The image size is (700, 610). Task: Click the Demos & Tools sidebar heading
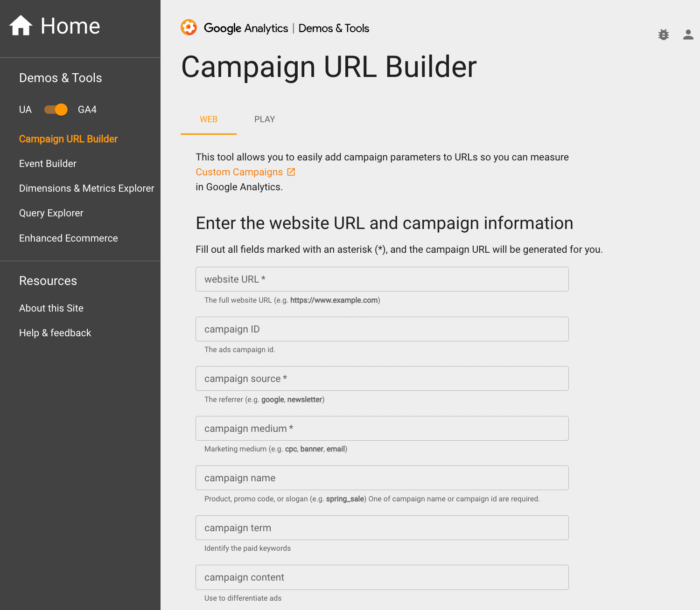61,78
